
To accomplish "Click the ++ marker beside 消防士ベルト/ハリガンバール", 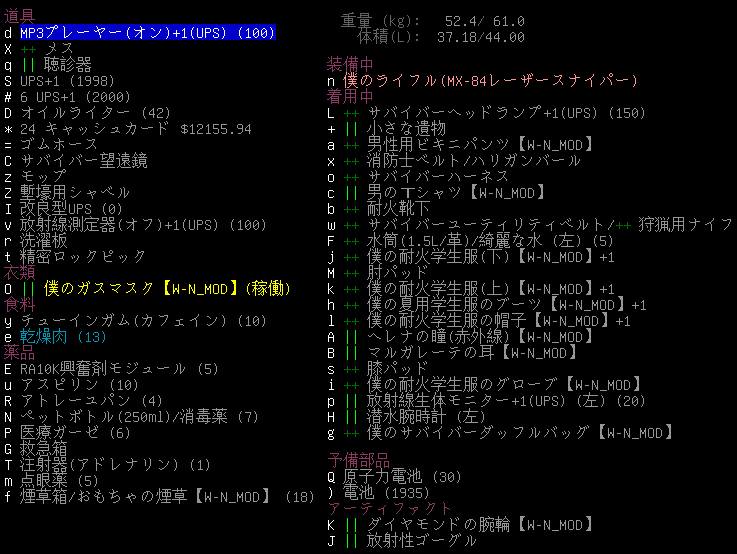I will tap(351, 161).
